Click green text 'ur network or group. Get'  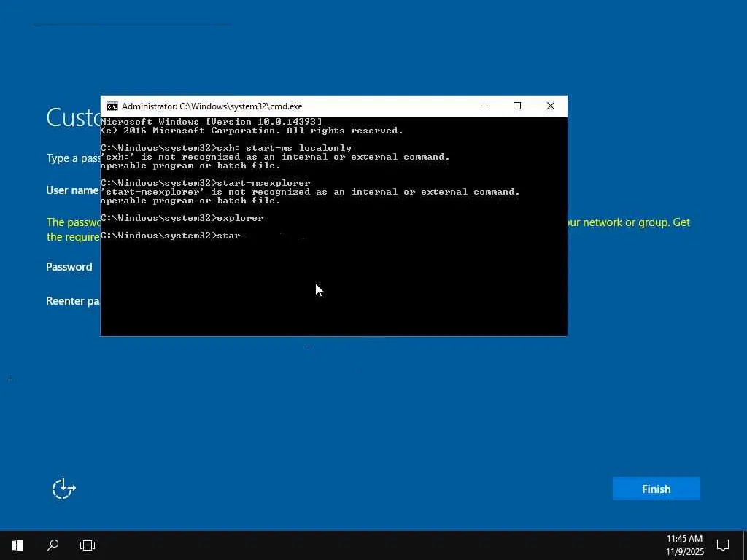pos(629,222)
